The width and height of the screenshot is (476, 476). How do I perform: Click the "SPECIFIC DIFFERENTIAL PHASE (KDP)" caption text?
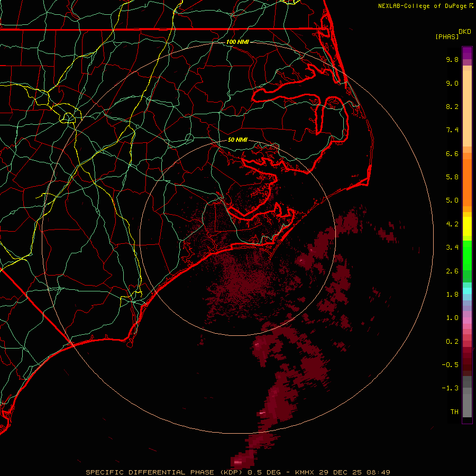click(x=164, y=472)
